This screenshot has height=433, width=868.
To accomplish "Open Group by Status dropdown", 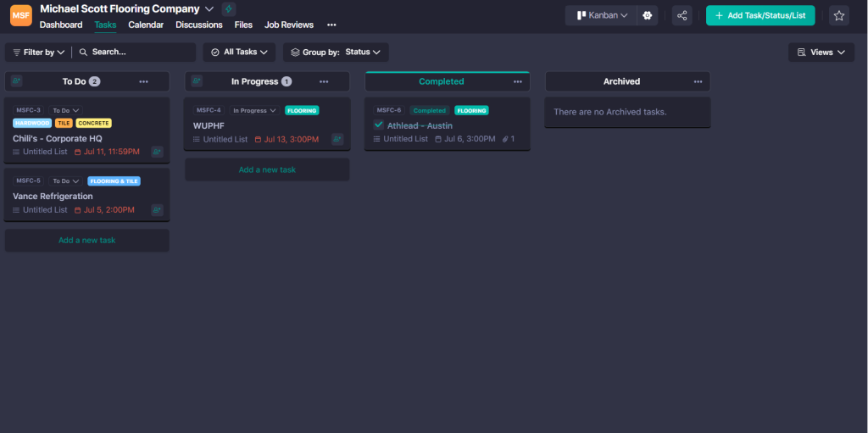I will coord(336,52).
